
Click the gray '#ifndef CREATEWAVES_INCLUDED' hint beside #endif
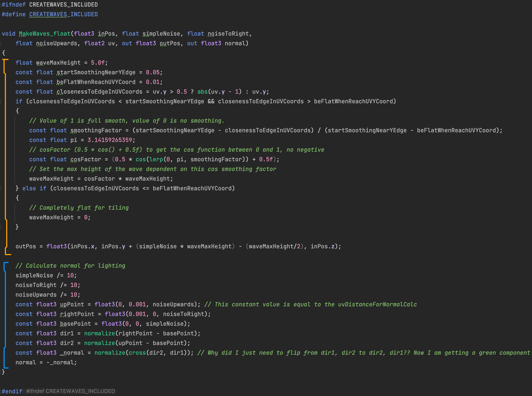click(71, 391)
